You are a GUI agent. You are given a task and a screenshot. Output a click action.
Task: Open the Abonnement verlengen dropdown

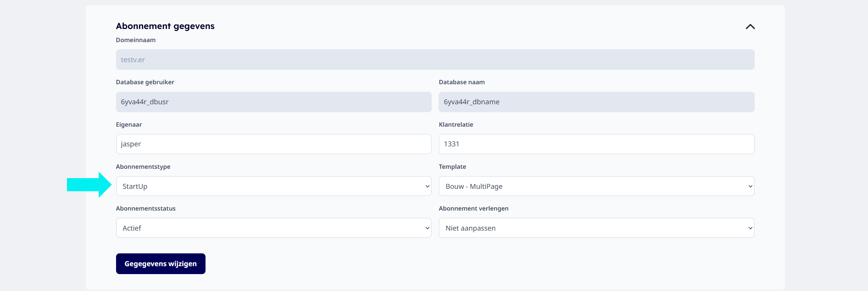(x=597, y=228)
